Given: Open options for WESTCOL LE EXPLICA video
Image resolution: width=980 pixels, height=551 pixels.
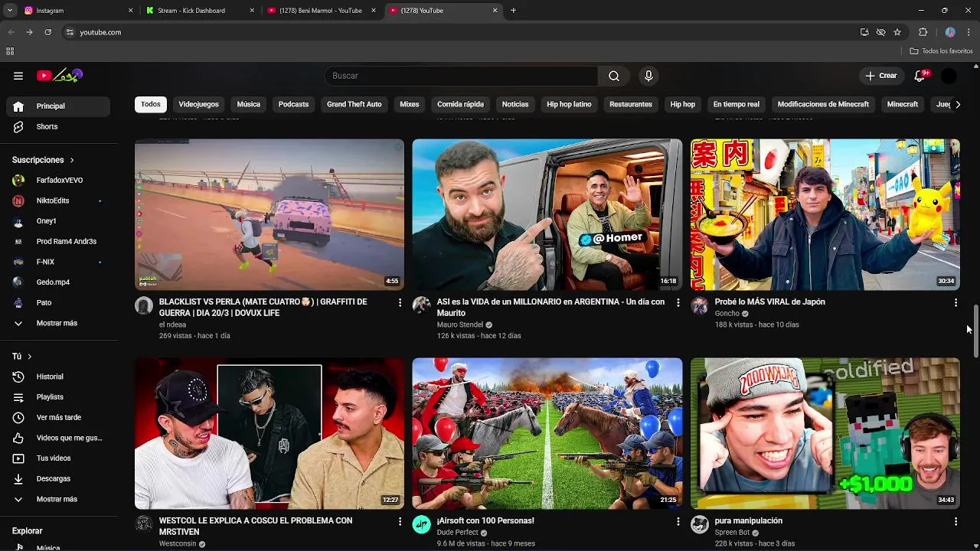Looking at the screenshot, I should point(400,521).
